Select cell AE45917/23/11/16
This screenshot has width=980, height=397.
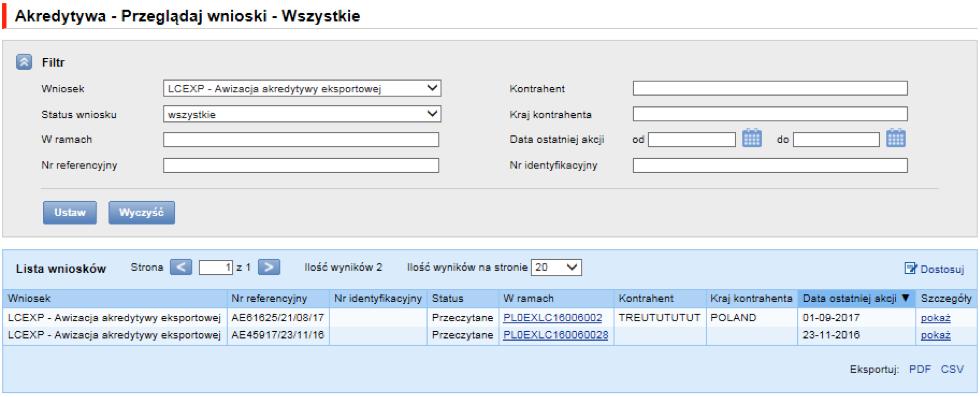[x=278, y=335]
